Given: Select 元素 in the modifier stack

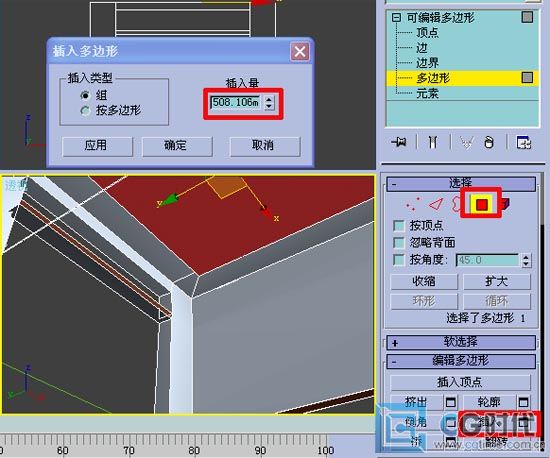Looking at the screenshot, I should [x=427, y=93].
